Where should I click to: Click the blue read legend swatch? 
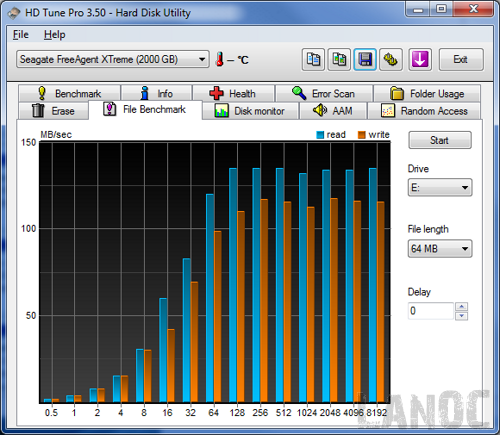click(x=320, y=135)
